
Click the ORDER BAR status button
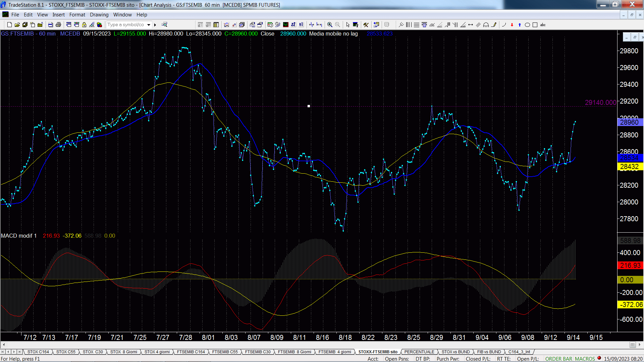point(558,359)
